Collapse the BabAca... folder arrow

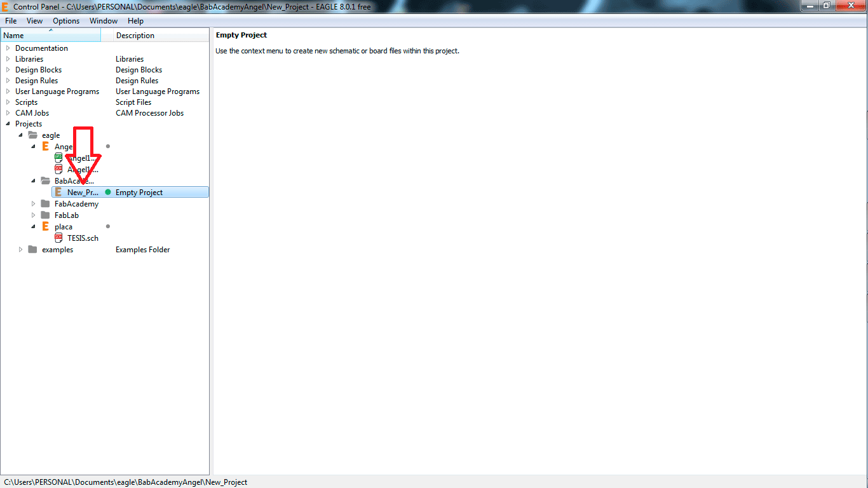33,181
